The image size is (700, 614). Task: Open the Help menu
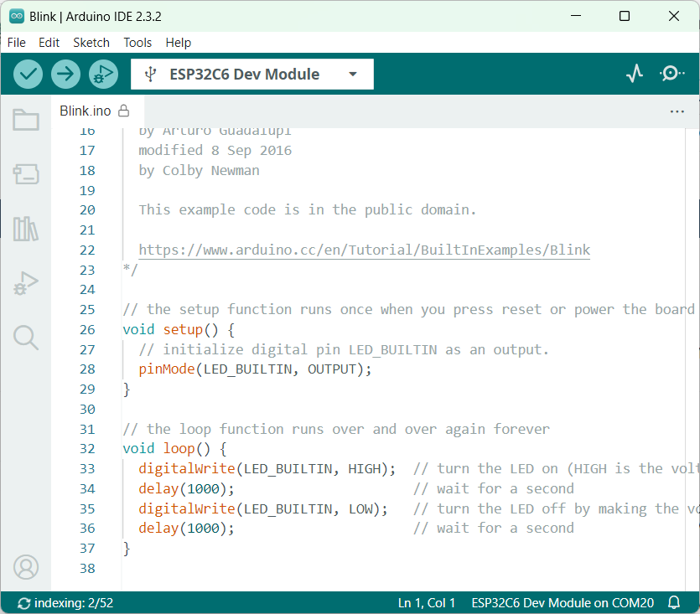[178, 43]
